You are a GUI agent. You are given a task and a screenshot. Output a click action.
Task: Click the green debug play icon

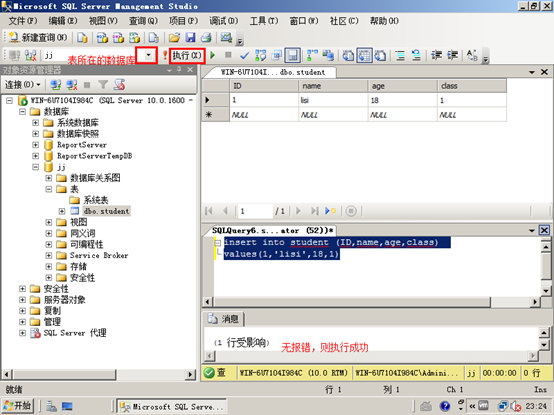coord(213,55)
